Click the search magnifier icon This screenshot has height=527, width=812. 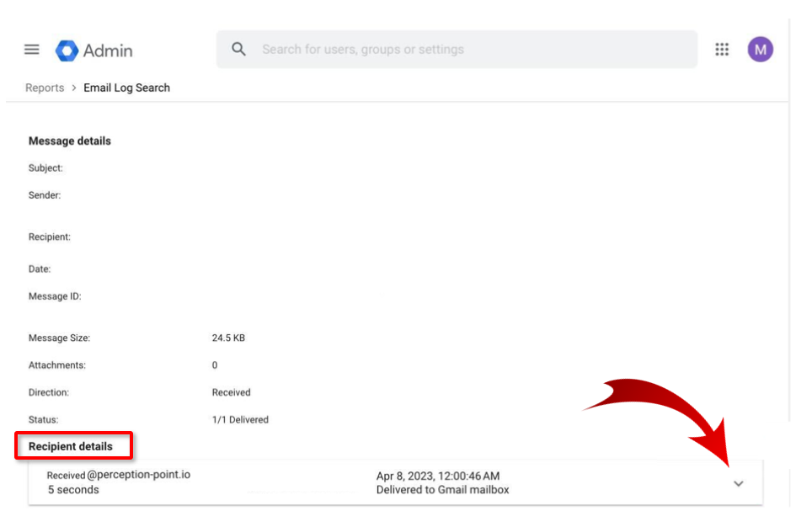pos(238,49)
